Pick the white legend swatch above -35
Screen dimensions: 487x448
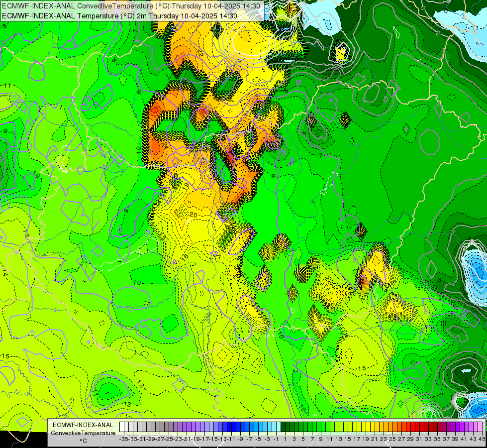point(122,427)
